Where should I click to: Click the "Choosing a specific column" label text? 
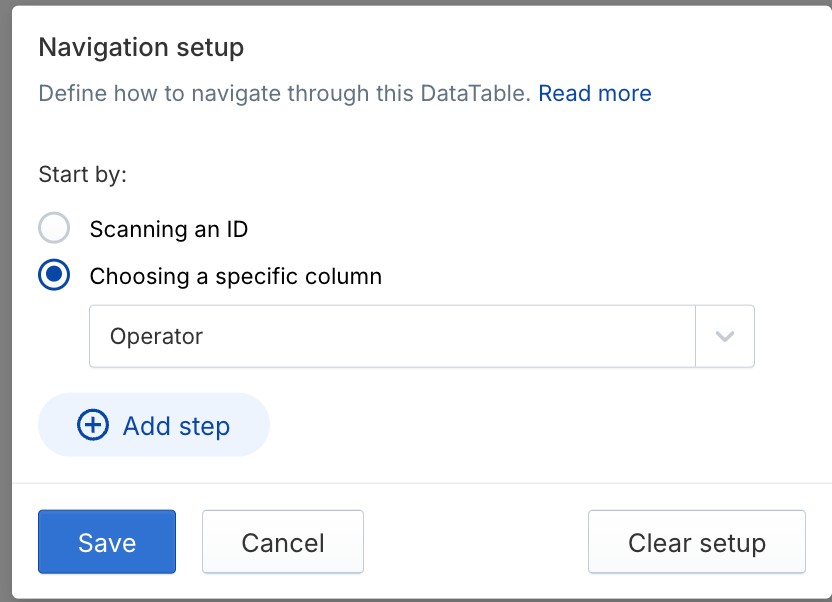pos(235,276)
